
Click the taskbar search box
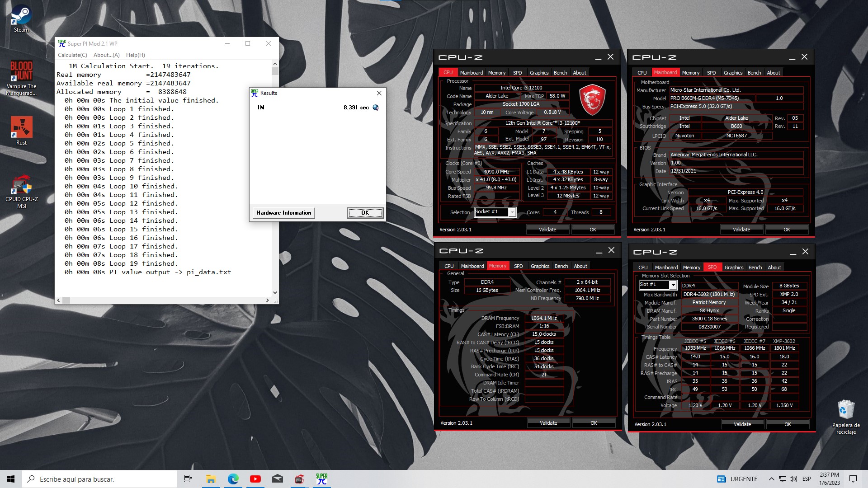(99, 479)
